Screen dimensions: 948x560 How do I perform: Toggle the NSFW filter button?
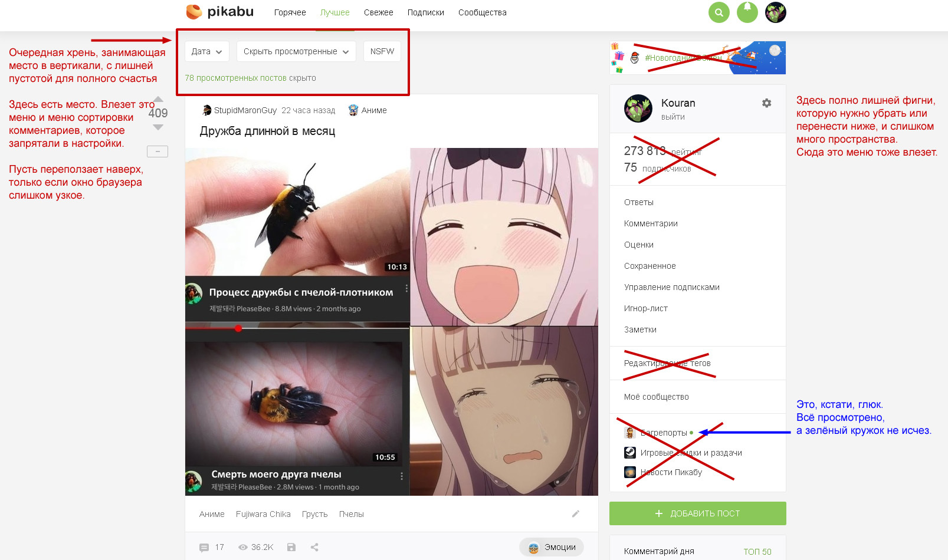pyautogui.click(x=382, y=51)
